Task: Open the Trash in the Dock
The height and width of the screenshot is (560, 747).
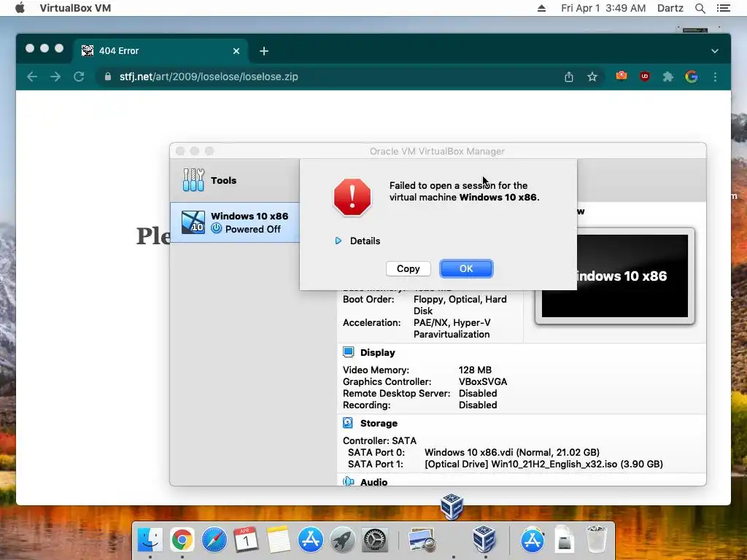Action: coord(596,539)
